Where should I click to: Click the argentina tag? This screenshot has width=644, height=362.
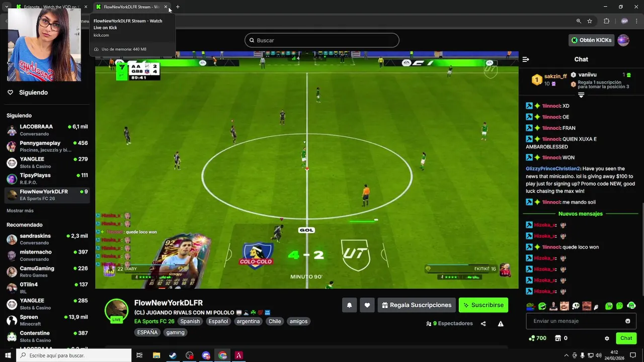pos(248,321)
